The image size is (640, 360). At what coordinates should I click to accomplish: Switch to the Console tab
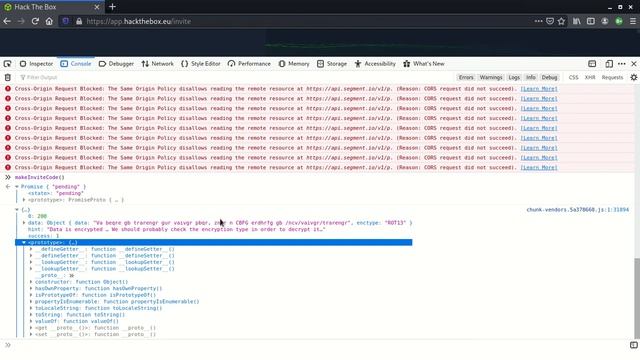click(x=76, y=64)
